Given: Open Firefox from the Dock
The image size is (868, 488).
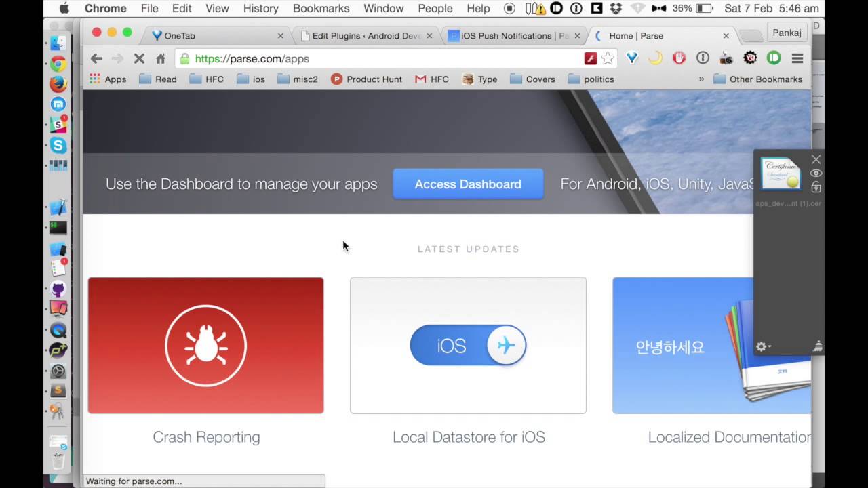Looking at the screenshot, I should click(x=58, y=84).
